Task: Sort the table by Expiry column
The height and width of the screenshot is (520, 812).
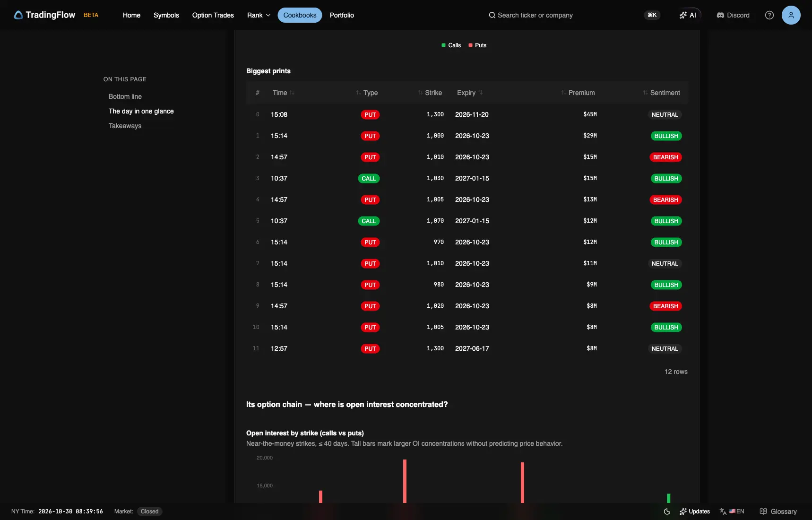Action: pos(470,93)
